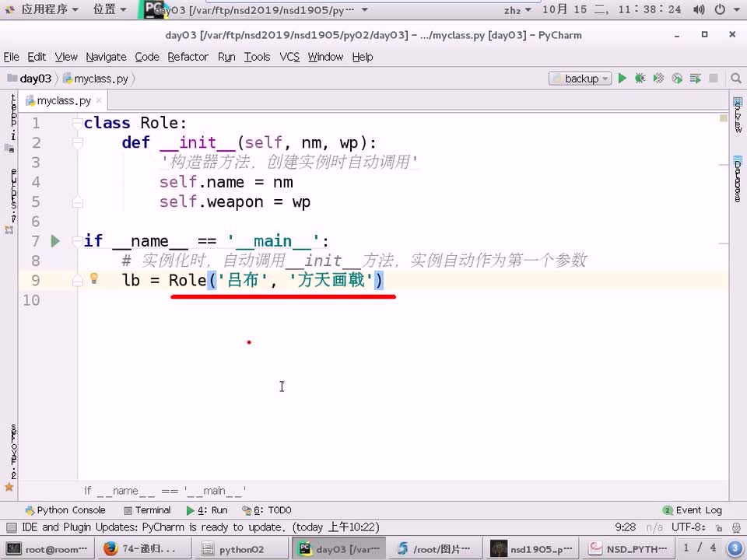Open the Refactor menu
The width and height of the screenshot is (747, 560).
(188, 57)
